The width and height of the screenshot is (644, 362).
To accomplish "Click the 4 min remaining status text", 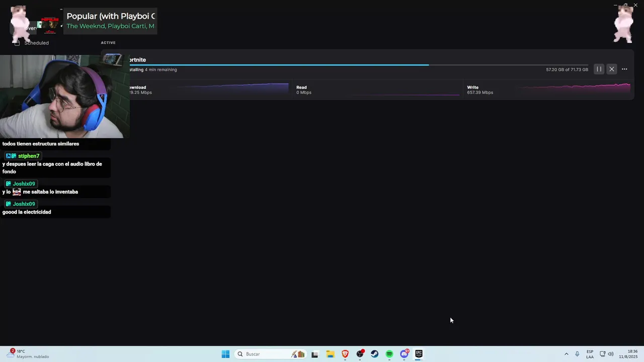I will [x=161, y=70].
